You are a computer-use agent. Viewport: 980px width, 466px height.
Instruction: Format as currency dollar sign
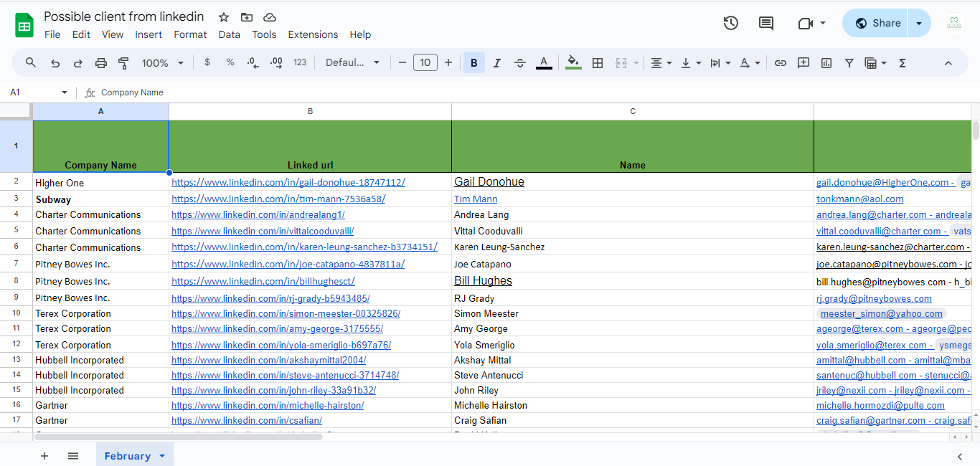point(207,62)
